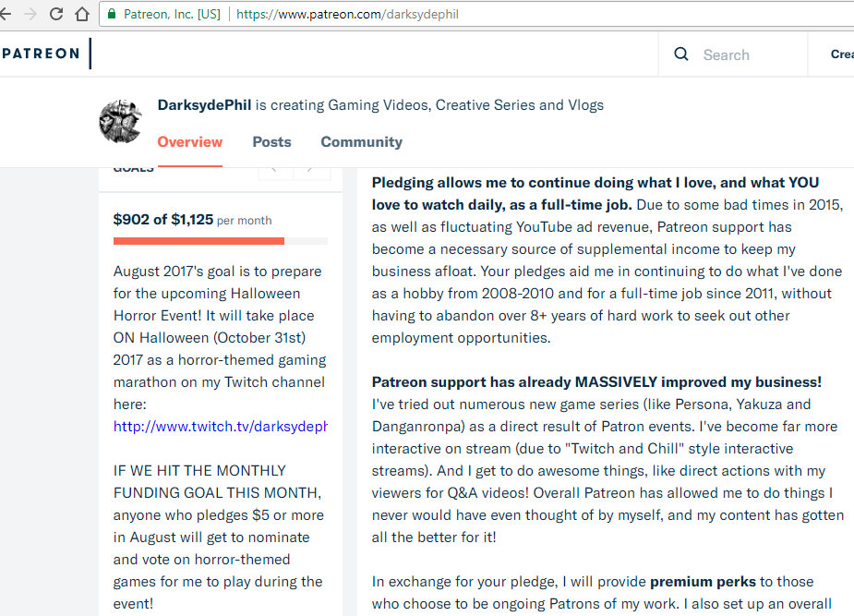
Task: Go to the browser home icon
Action: [x=82, y=14]
